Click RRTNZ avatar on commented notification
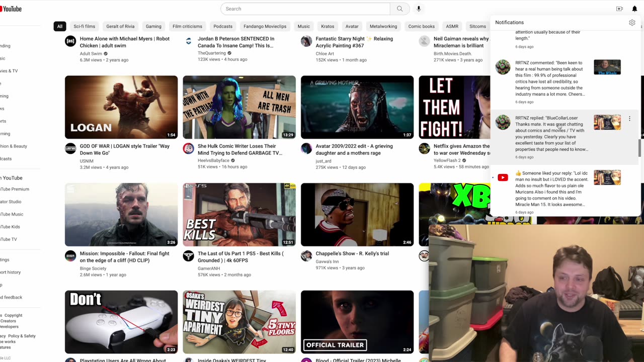The image size is (644, 362). [x=503, y=67]
